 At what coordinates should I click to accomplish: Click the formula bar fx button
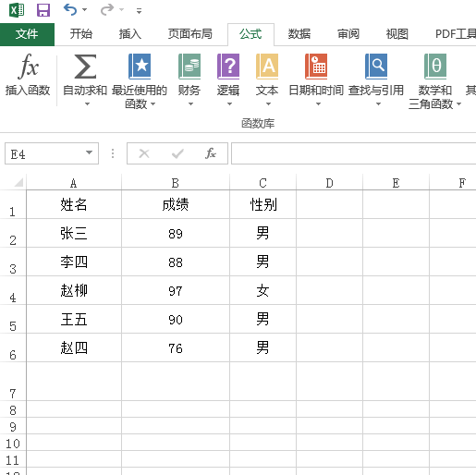211,153
